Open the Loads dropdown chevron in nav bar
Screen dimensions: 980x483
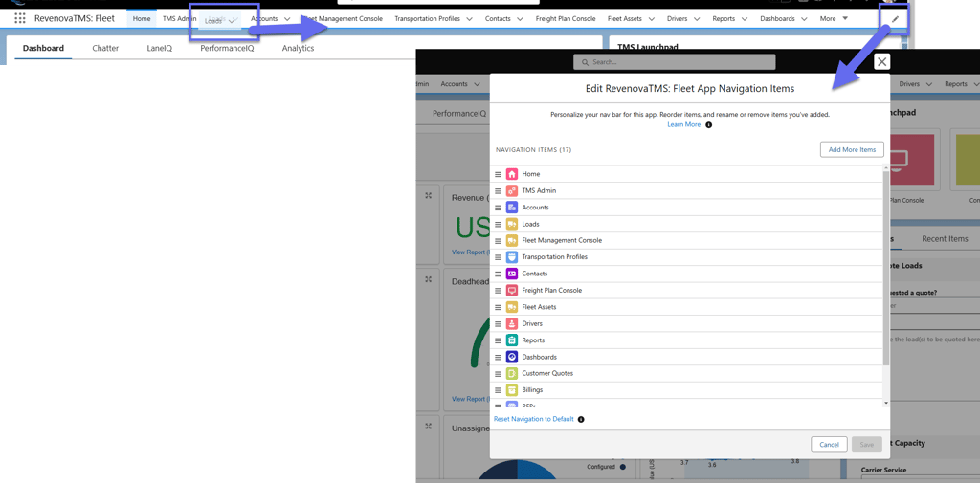(232, 21)
